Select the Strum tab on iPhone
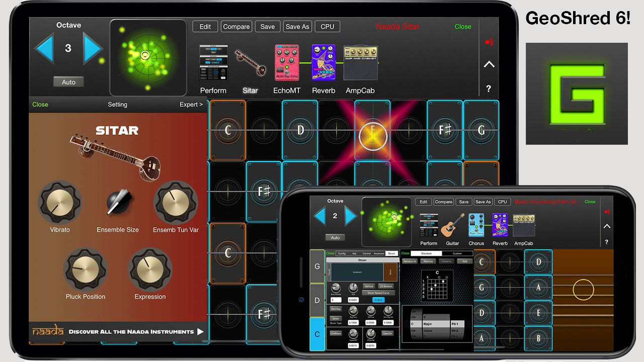Screen dimensions: 644x362 coord(391,253)
